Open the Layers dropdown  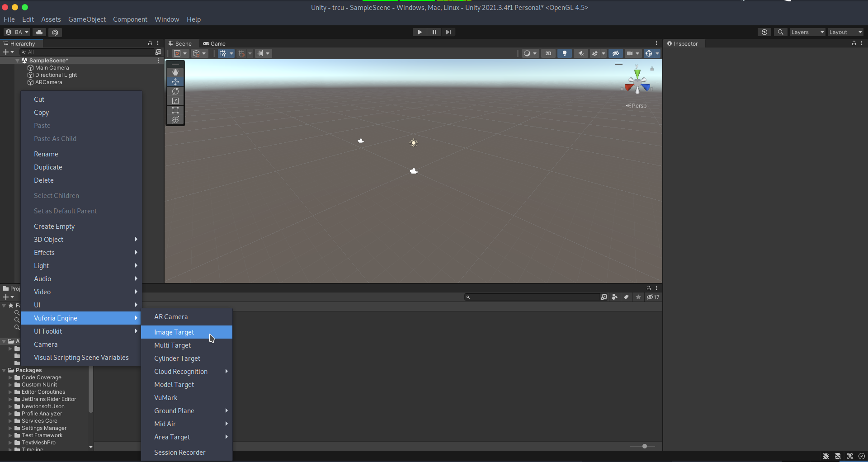coord(807,32)
